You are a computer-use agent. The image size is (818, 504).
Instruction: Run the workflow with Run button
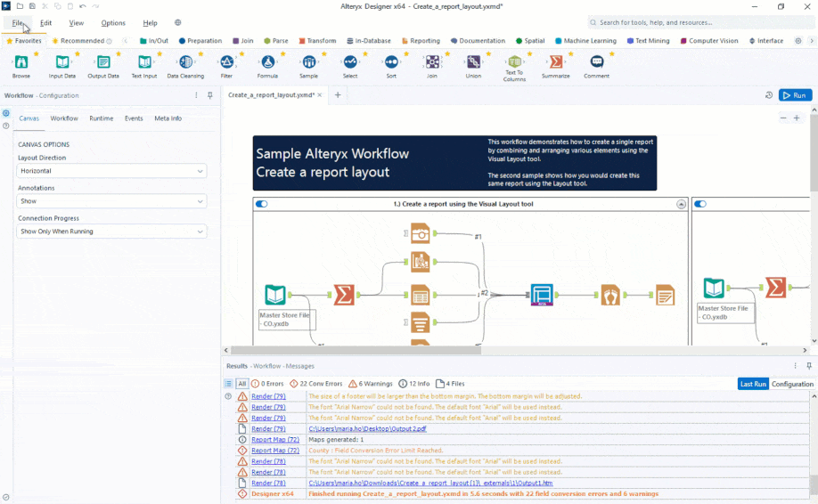point(795,95)
